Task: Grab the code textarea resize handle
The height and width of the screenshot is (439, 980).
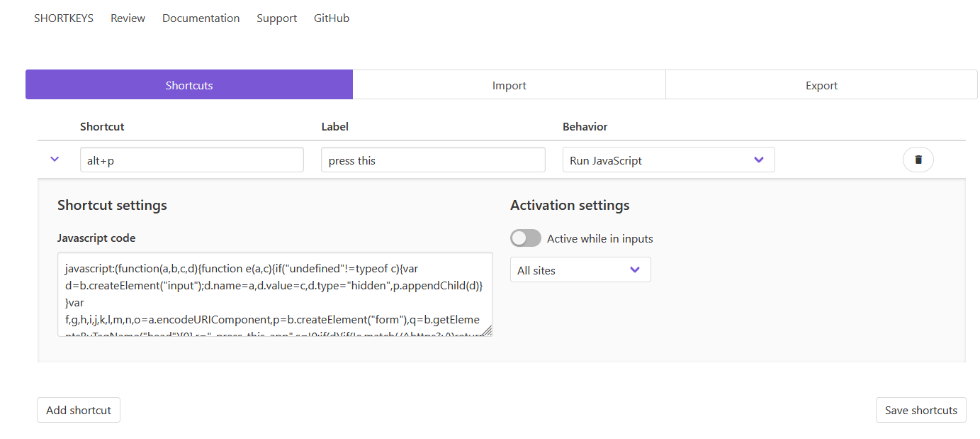Action: tap(488, 331)
